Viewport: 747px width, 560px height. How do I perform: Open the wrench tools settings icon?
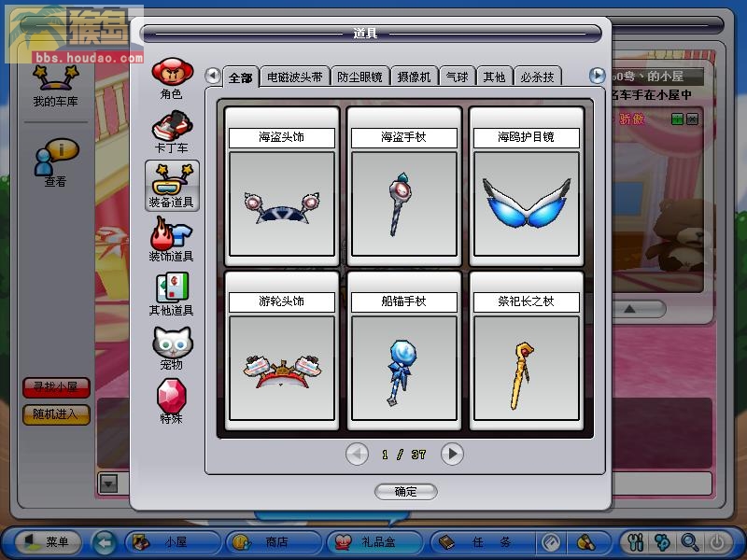click(636, 542)
